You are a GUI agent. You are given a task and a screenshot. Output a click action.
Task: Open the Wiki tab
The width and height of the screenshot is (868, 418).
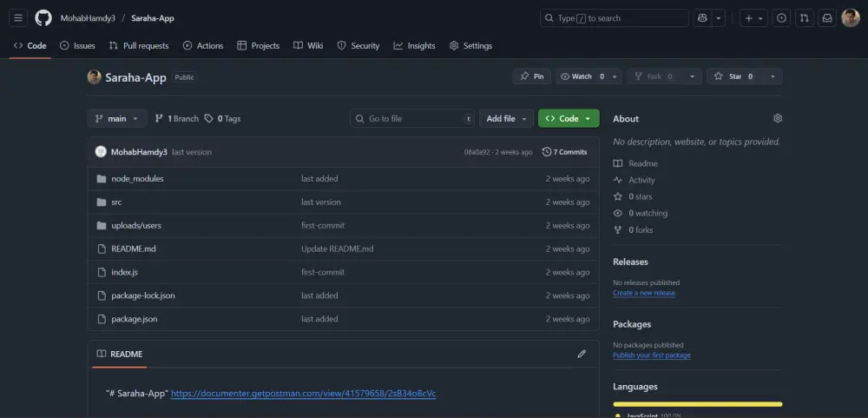tap(308, 45)
